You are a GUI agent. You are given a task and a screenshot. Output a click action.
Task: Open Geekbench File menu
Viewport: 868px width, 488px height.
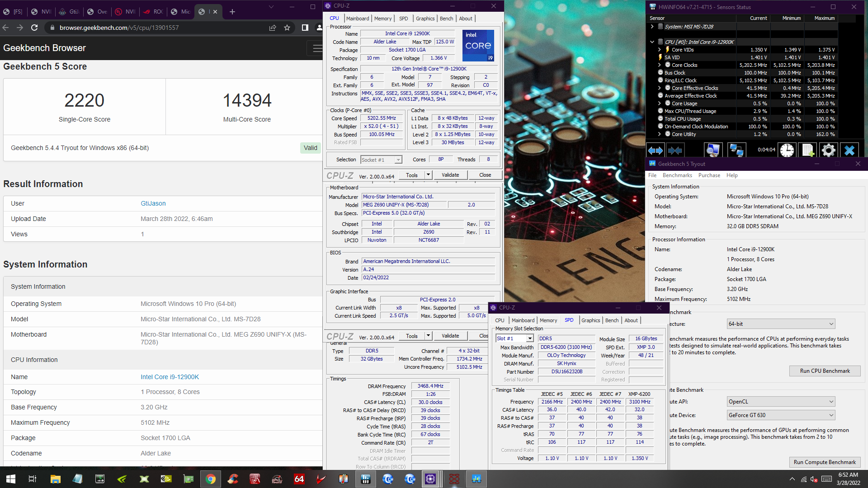[652, 175]
